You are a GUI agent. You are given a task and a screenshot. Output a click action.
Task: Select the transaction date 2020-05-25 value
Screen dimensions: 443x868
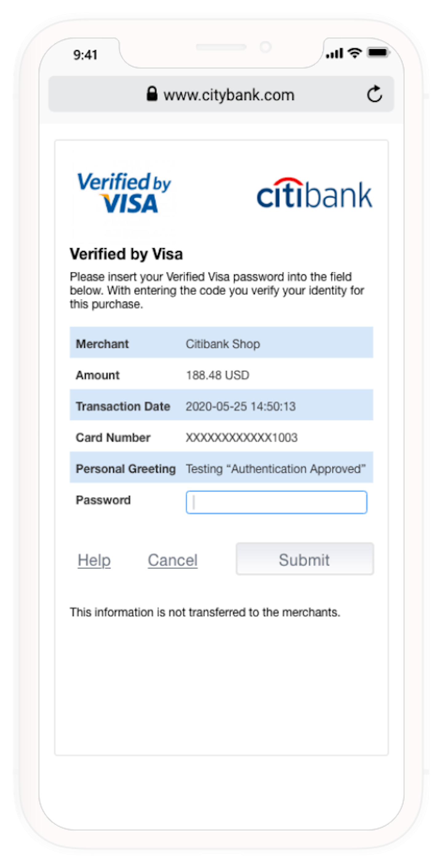pyautogui.click(x=240, y=406)
